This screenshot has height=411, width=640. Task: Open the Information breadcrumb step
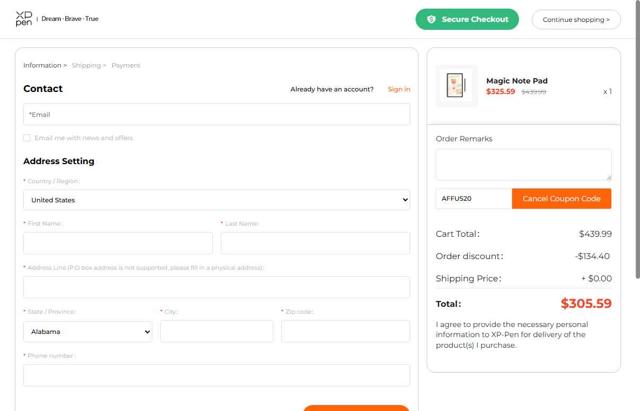pyautogui.click(x=42, y=65)
